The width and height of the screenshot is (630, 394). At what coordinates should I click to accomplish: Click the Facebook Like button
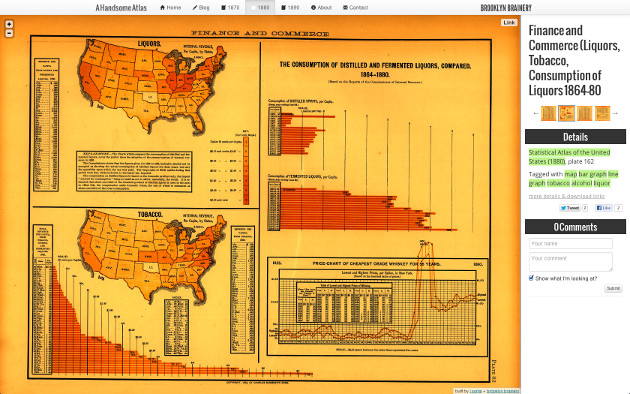click(603, 208)
